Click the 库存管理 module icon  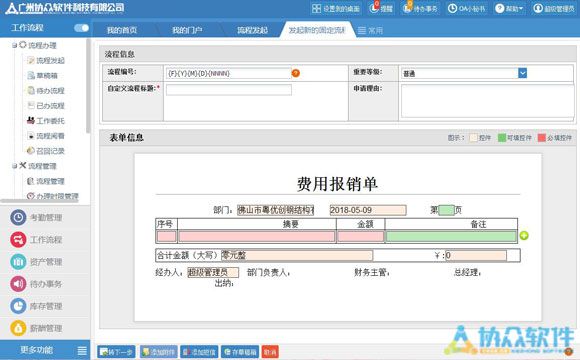pos(18,306)
